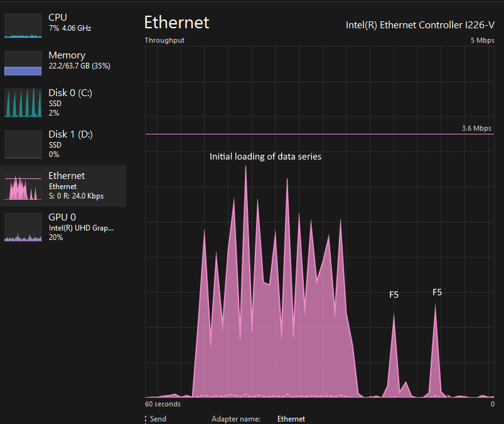504x424 pixels.
Task: Click the 5 Mbps scale label
Action: coord(483,40)
